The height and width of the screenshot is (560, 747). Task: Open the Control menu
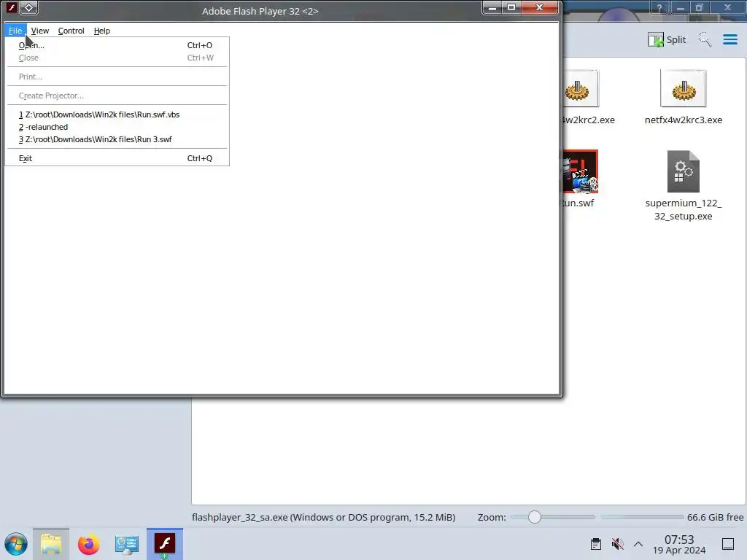tap(71, 31)
